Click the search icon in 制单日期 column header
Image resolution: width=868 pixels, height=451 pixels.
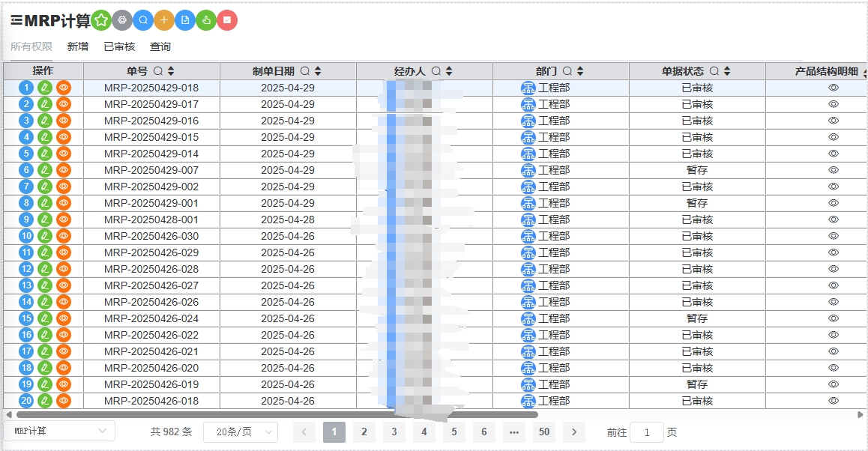(x=305, y=71)
